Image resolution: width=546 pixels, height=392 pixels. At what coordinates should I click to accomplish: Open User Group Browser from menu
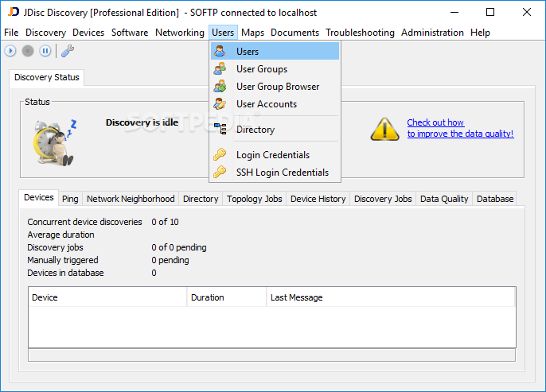coord(275,86)
